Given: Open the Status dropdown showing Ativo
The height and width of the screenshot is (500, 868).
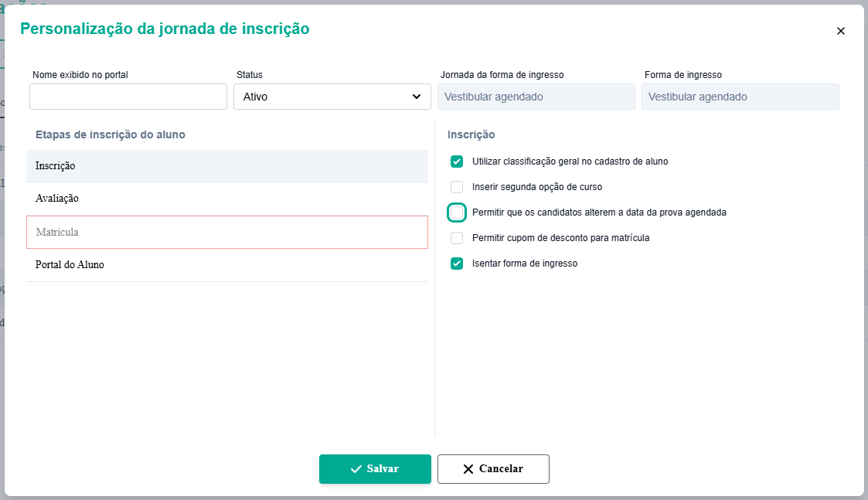Looking at the screenshot, I should (332, 97).
